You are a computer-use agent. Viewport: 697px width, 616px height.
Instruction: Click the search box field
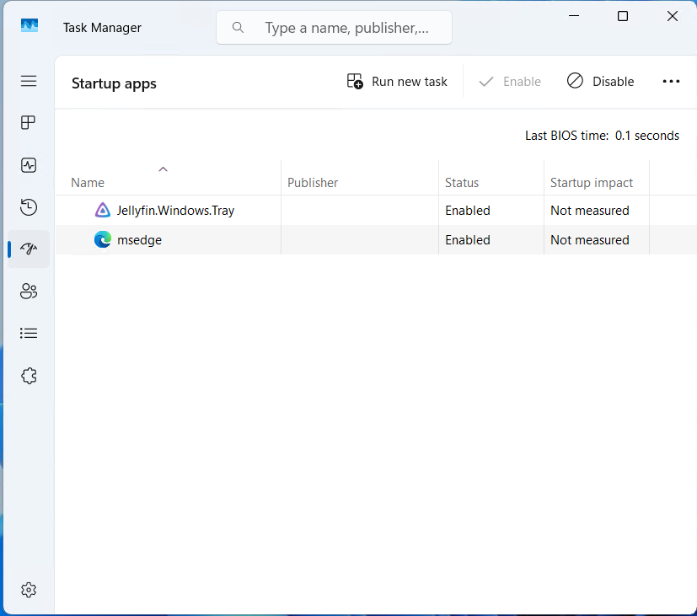coord(346,28)
